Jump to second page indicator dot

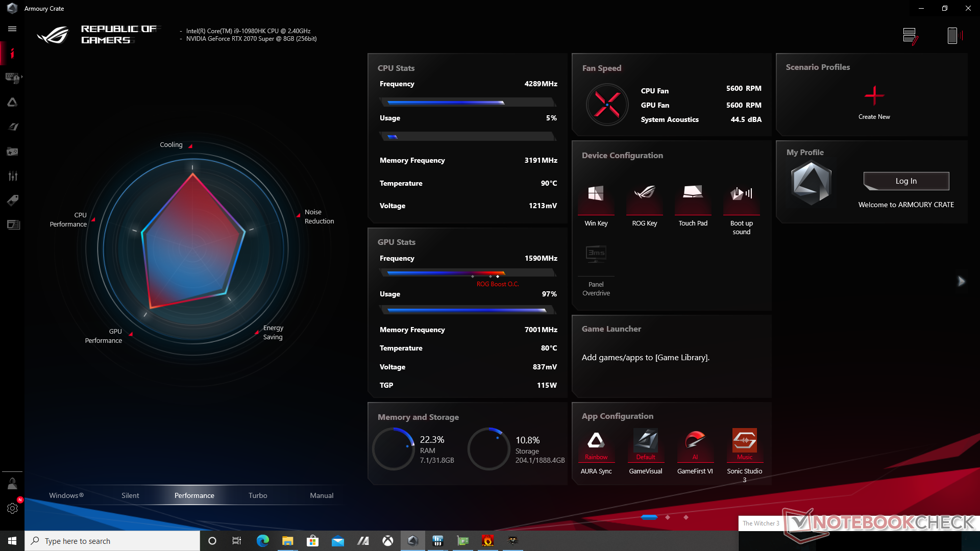[668, 517]
